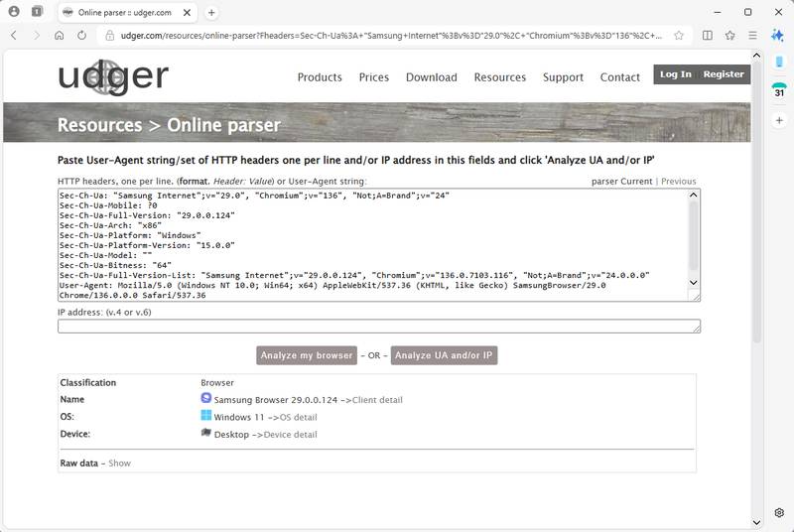Add a sidebar app with plus

(779, 120)
